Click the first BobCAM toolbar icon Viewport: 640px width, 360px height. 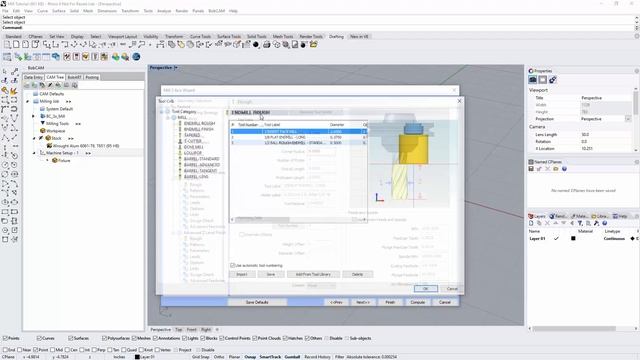7,57
